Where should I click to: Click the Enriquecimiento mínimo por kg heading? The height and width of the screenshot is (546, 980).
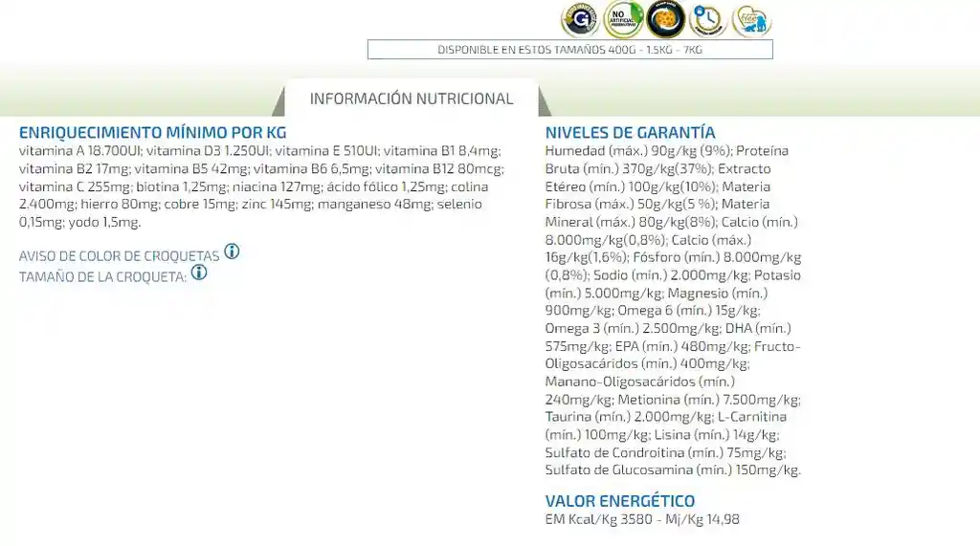tap(152, 133)
